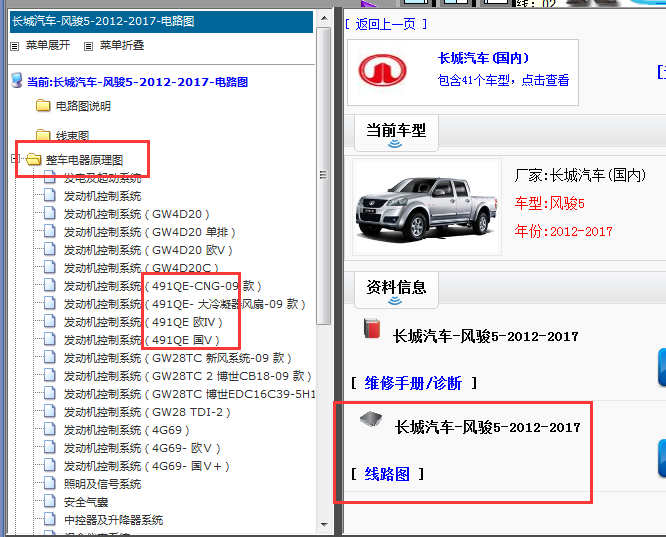The width and height of the screenshot is (666, 537).
Task: Click 包含41个车型，点击查看 link
Action: tap(503, 80)
